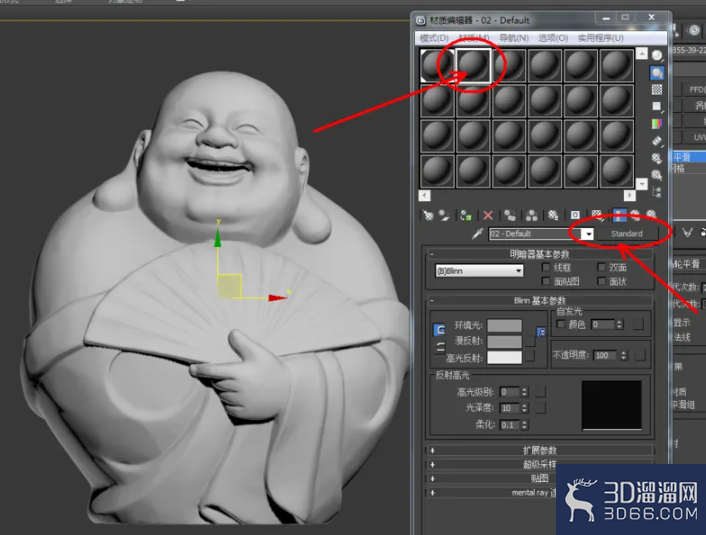Open the Sample Type sphere flyout

click(657, 55)
